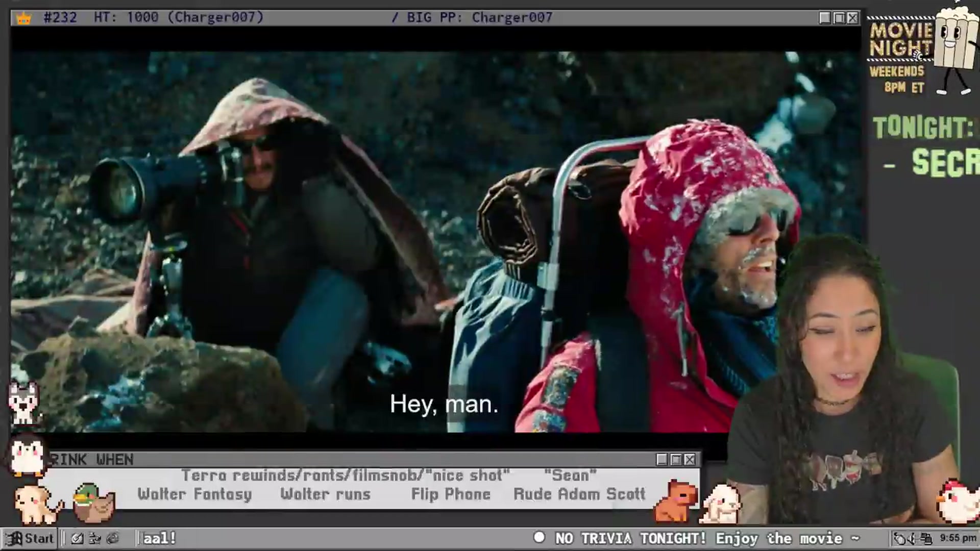Click the 'Rude Adam Scott' drink rule
980x551 pixels.
coord(579,494)
